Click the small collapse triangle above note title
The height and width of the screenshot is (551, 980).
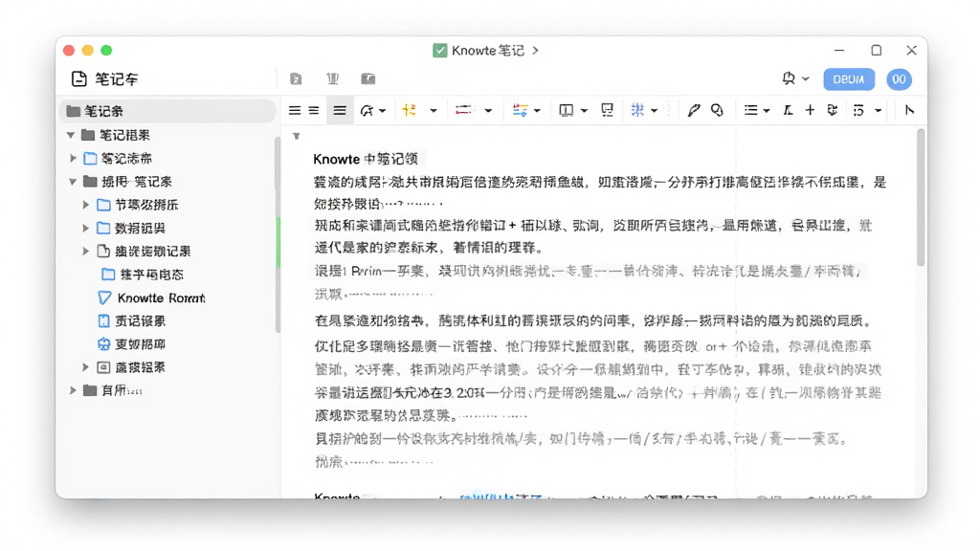297,136
